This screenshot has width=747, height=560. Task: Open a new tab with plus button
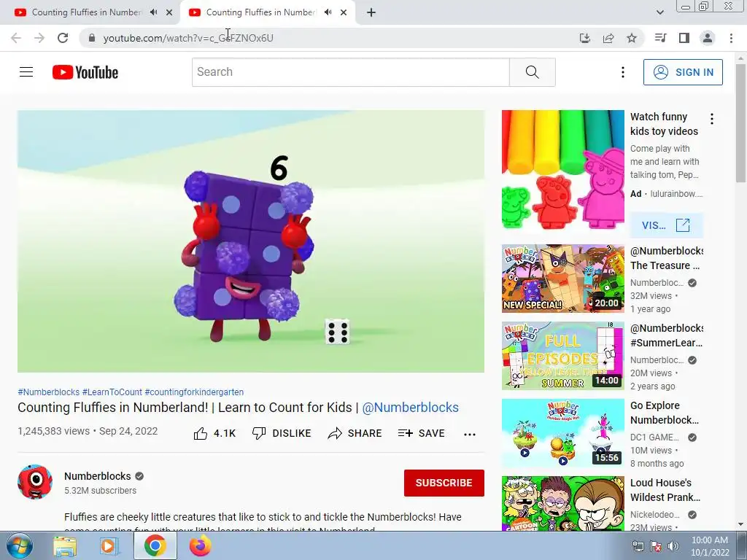(371, 12)
